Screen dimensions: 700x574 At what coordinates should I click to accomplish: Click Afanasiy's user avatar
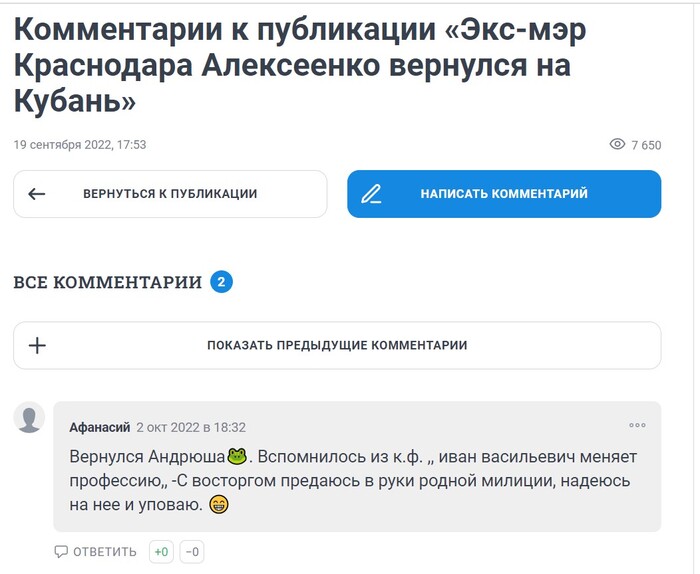(29, 417)
